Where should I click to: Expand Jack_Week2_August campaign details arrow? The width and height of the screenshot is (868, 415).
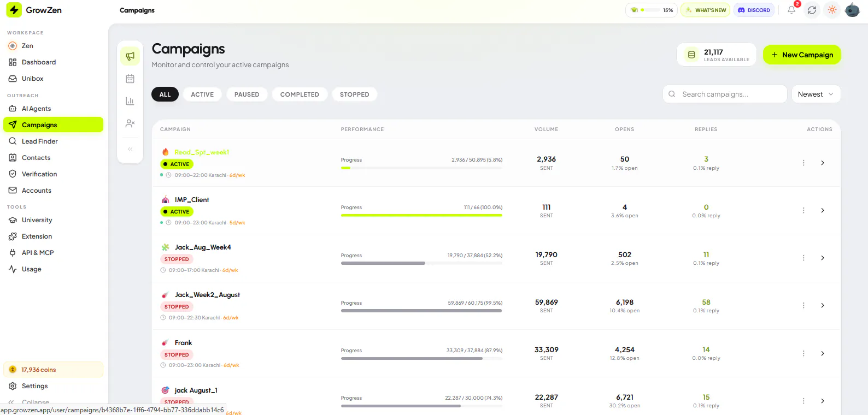823,305
